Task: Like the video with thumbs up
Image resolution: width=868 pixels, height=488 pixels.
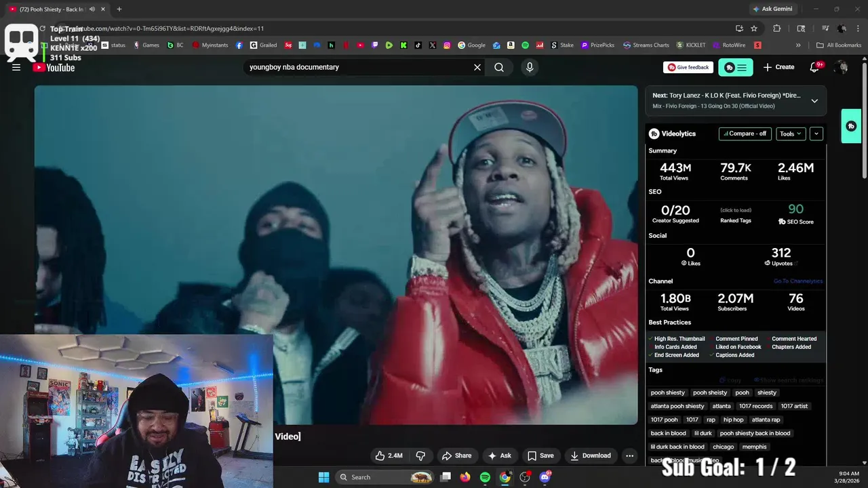Action: tap(389, 455)
